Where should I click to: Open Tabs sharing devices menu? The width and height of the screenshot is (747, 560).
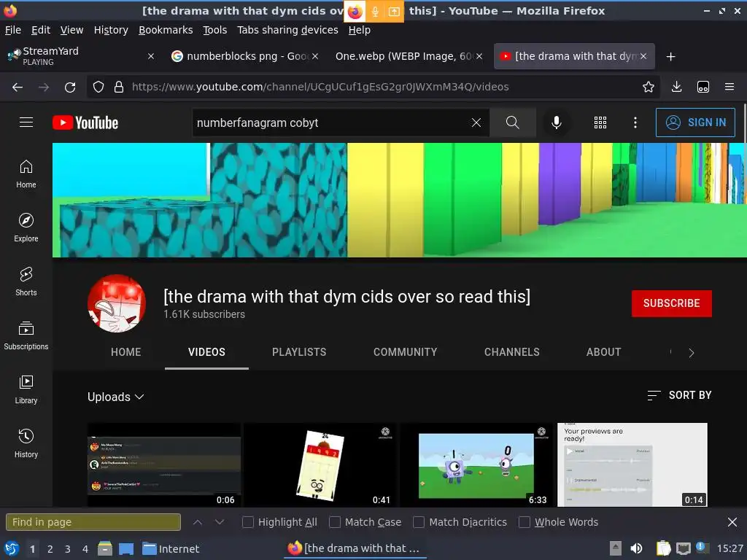point(287,30)
